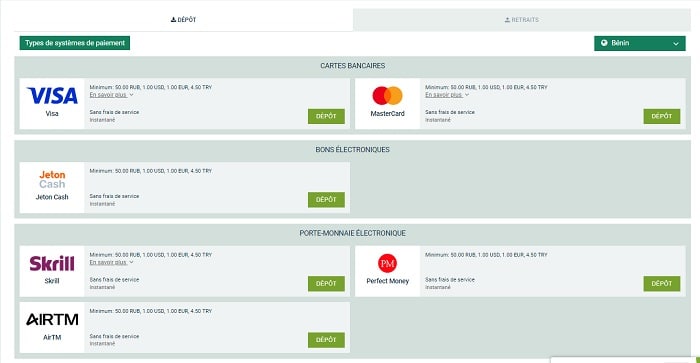
Task: Click the Visa logo icon
Action: [x=52, y=96]
